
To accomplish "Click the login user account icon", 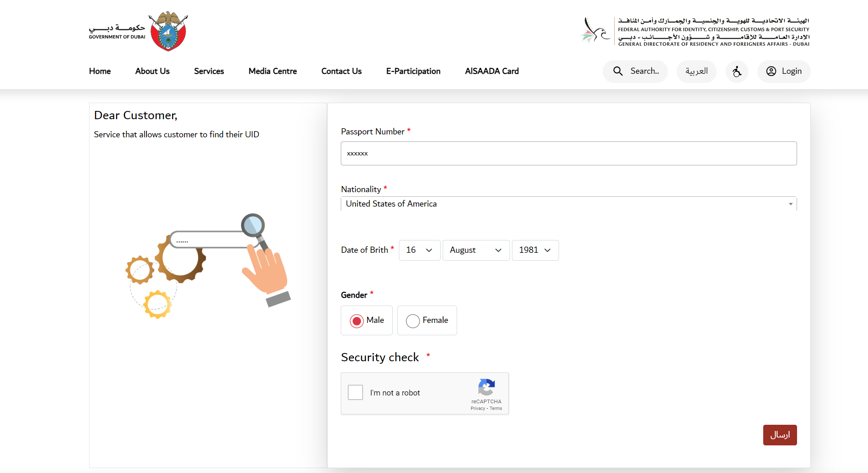I will pyautogui.click(x=771, y=71).
